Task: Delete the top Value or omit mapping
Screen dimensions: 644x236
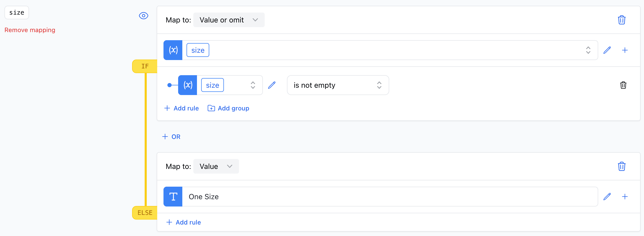Action: 622,20
